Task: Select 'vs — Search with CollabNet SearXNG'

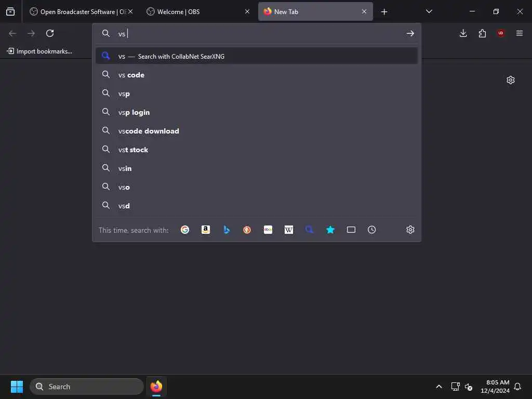Action: coord(257,56)
